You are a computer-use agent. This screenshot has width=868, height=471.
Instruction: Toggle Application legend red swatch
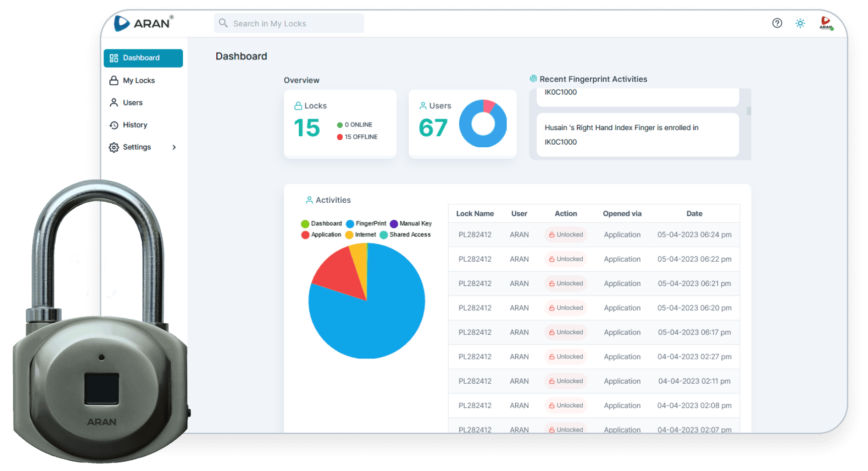click(x=305, y=235)
